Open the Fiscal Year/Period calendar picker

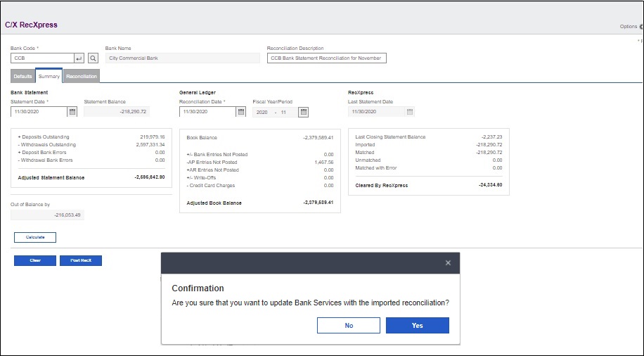pos(303,112)
